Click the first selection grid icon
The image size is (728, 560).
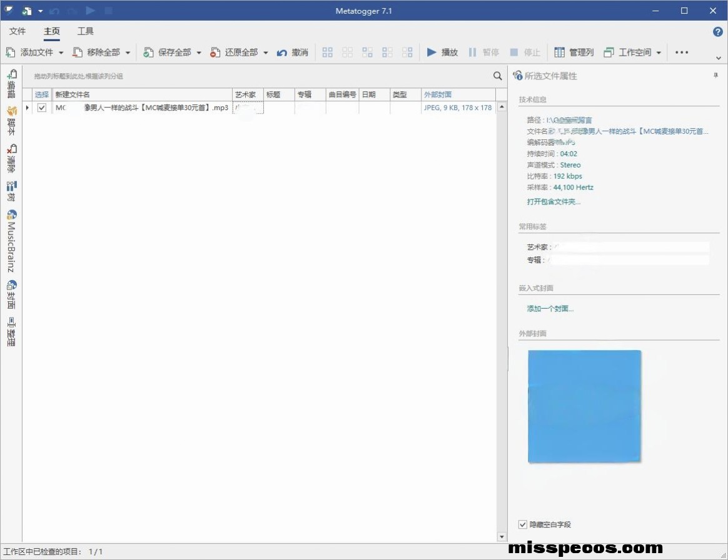click(x=327, y=52)
